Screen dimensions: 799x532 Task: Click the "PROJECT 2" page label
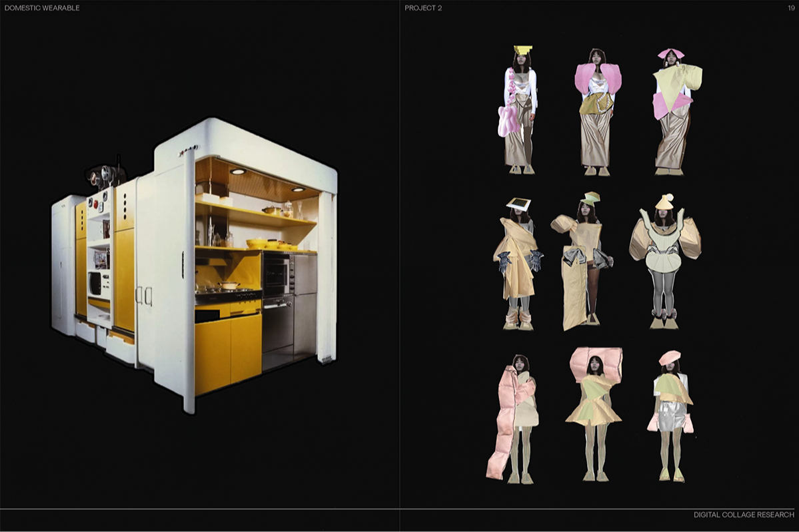[423, 8]
